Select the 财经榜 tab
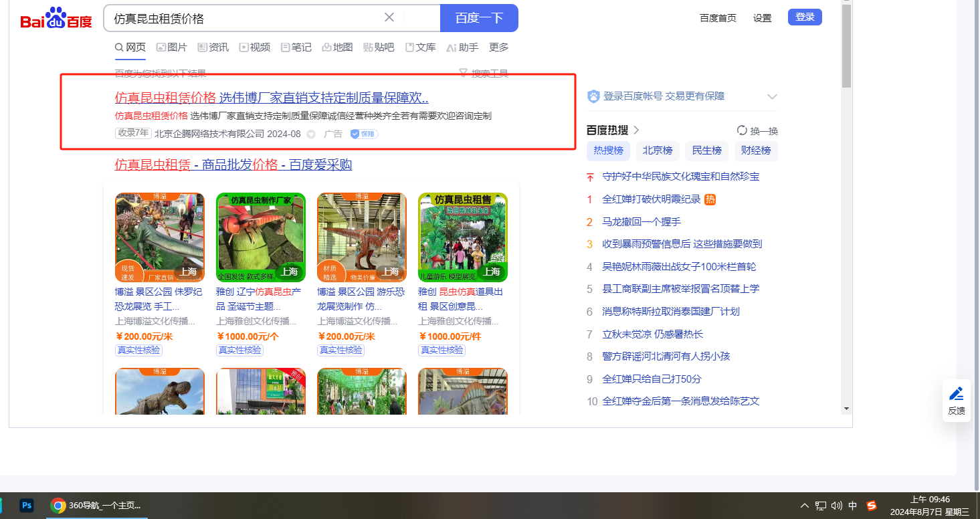 point(756,150)
